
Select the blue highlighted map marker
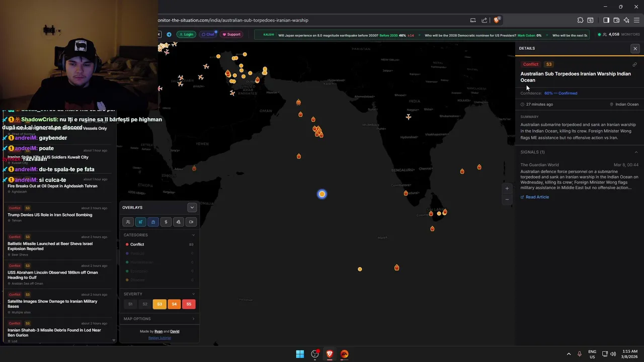(x=322, y=194)
